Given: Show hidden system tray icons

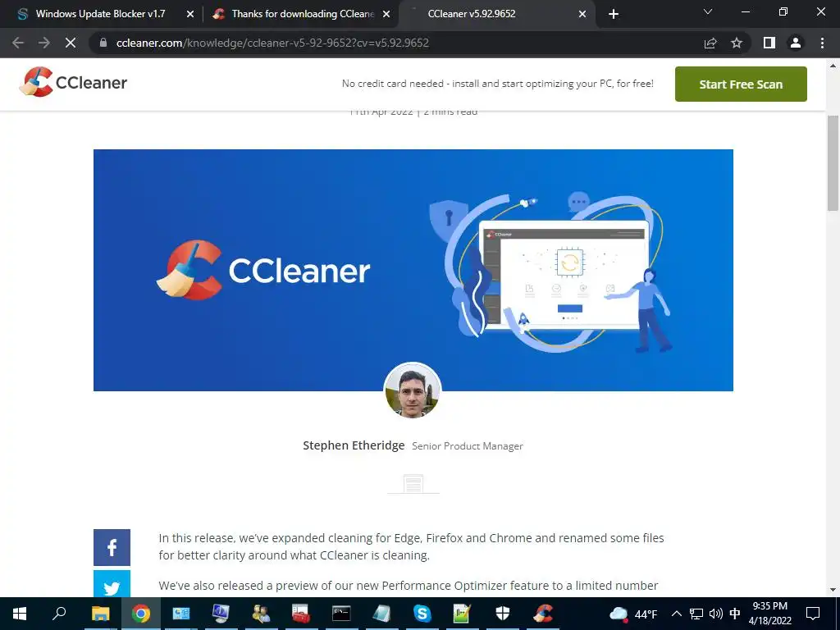Looking at the screenshot, I should point(677,614).
